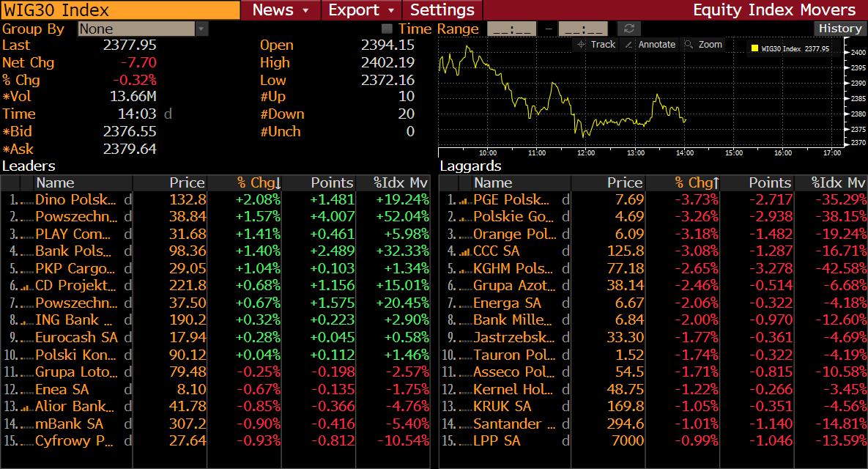Click the Net Chg value -7.70
868x469 pixels.
click(139, 62)
